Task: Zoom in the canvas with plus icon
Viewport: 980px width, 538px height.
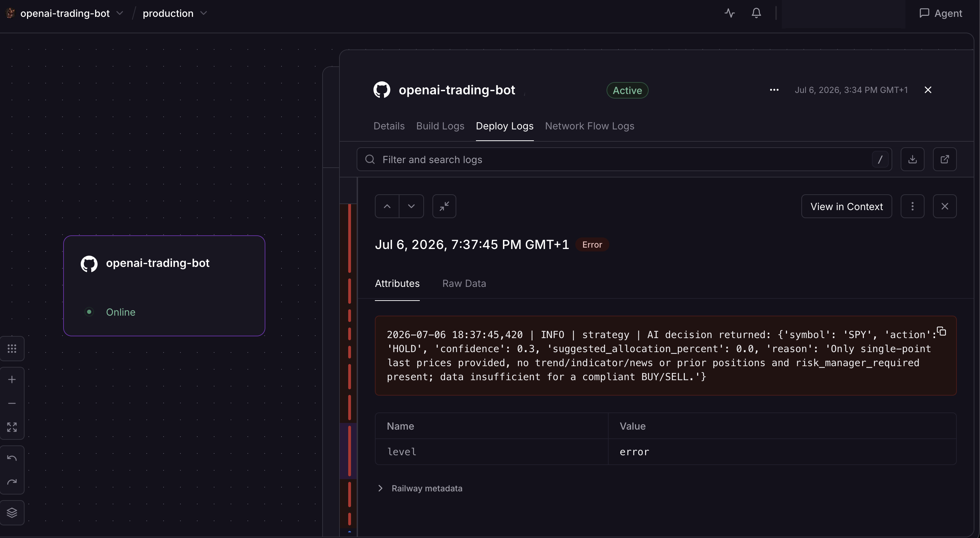Action: (12, 379)
